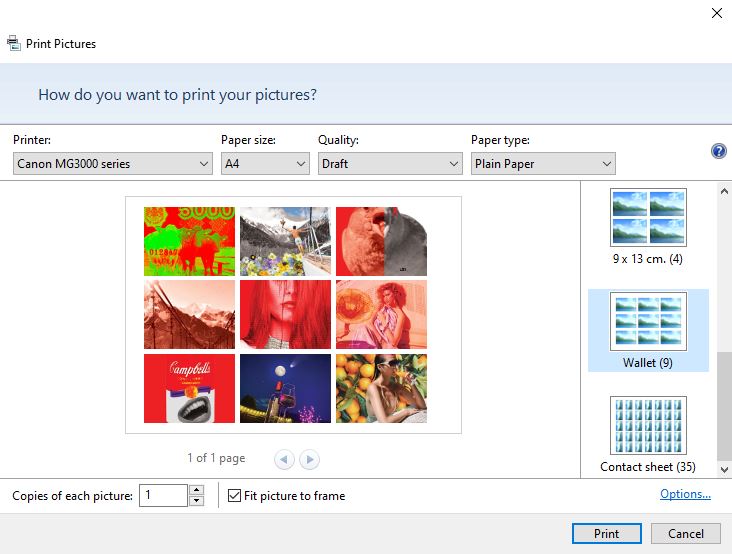Click the Cancel button
Image resolution: width=732 pixels, height=554 pixels.
tap(685, 534)
